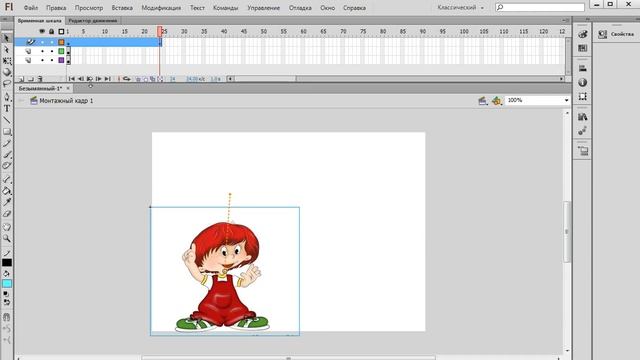This screenshot has height=360, width=640.
Task: Open the Классический workspace dropdown
Action: 460,7
